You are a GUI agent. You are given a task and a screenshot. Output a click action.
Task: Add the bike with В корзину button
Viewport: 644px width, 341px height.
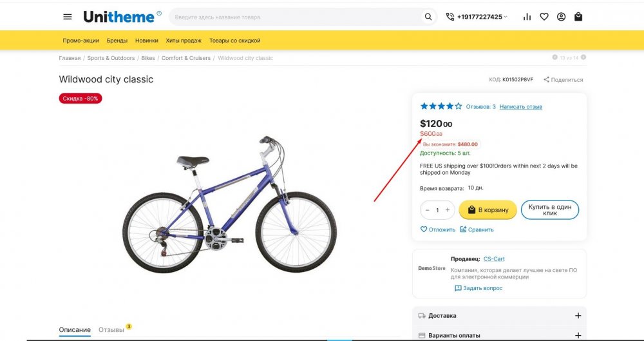(x=488, y=209)
